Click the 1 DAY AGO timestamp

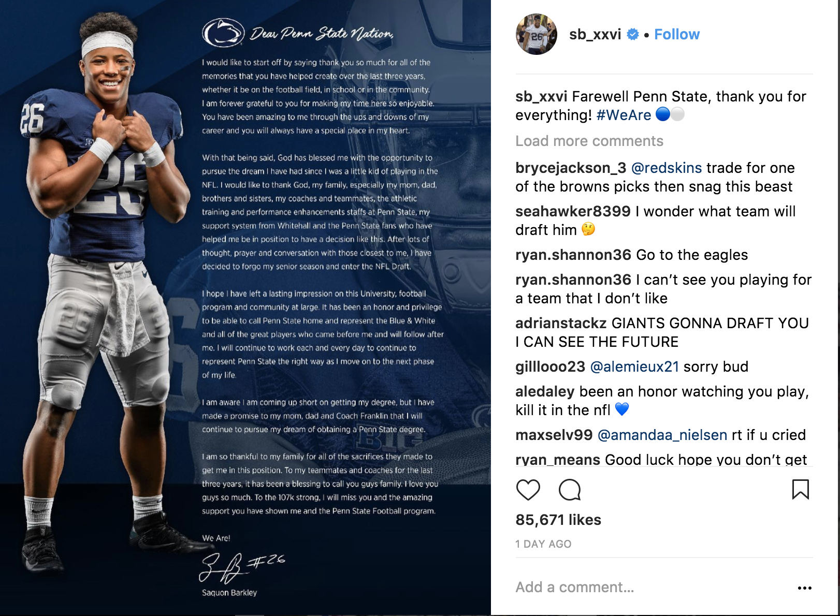(x=543, y=544)
